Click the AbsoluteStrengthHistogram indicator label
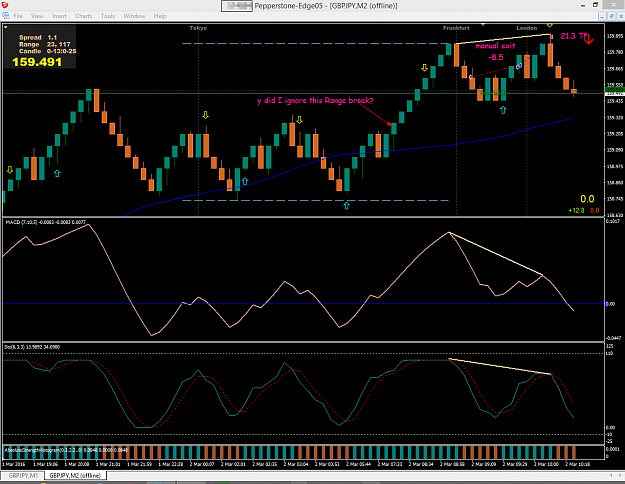625x484 pixels. [x=66, y=450]
